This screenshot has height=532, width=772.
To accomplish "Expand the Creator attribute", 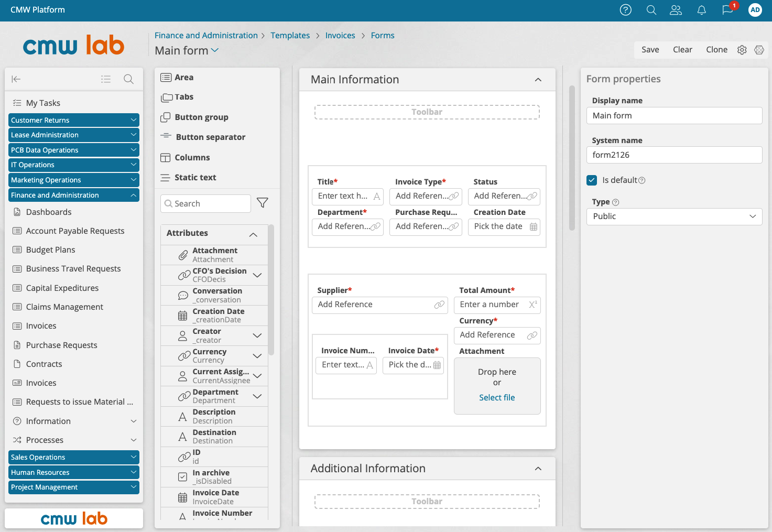I will coord(257,335).
